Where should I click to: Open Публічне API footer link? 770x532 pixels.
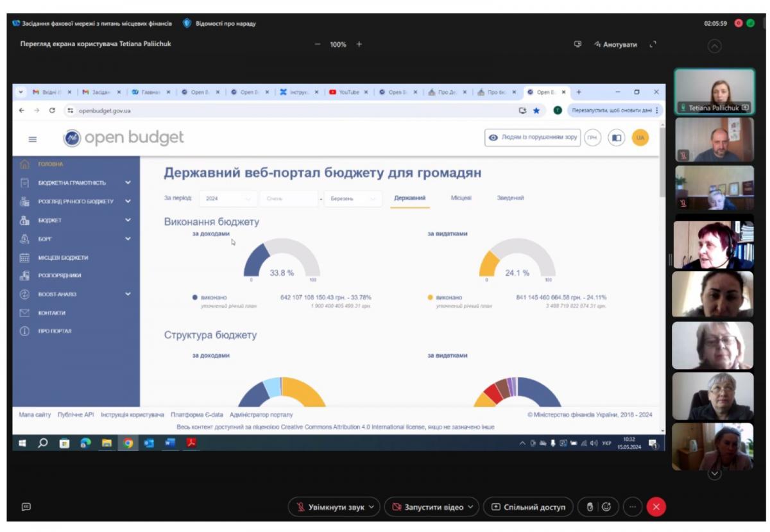(x=76, y=415)
